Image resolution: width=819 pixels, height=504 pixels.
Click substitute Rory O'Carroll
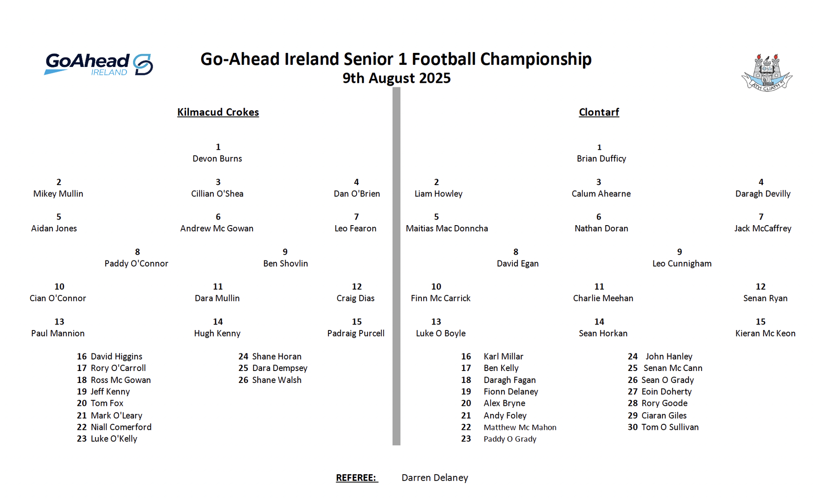pyautogui.click(x=118, y=368)
